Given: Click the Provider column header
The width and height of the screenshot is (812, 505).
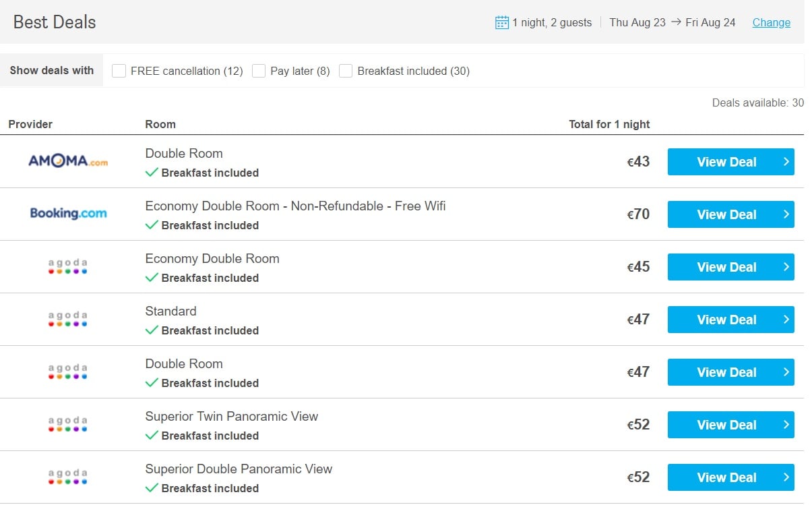Looking at the screenshot, I should [x=30, y=124].
